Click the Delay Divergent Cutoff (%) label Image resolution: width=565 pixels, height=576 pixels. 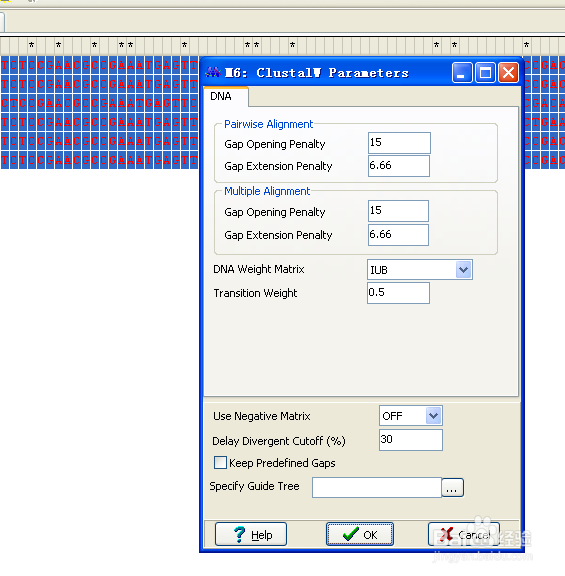pyautogui.click(x=279, y=441)
